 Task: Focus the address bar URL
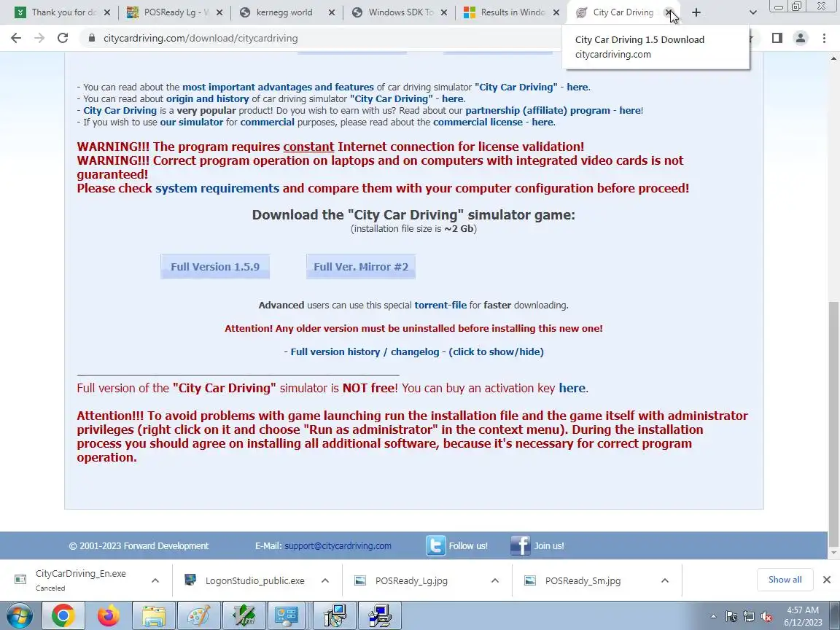coord(201,39)
